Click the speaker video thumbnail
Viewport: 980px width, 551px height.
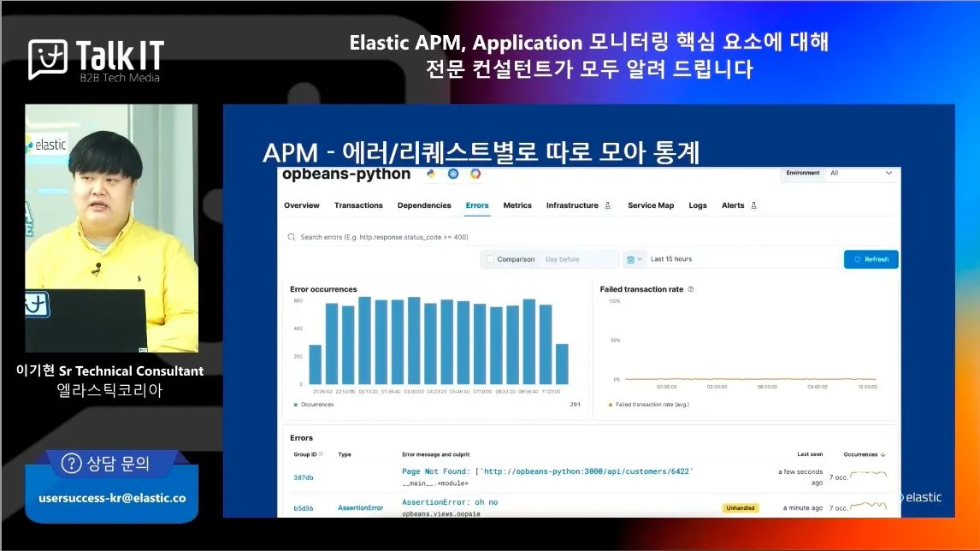tap(112, 228)
